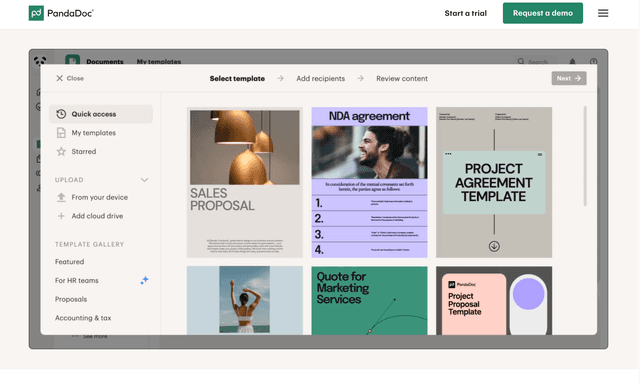
Task: Click the template list scrollbar
Action: (x=585, y=156)
